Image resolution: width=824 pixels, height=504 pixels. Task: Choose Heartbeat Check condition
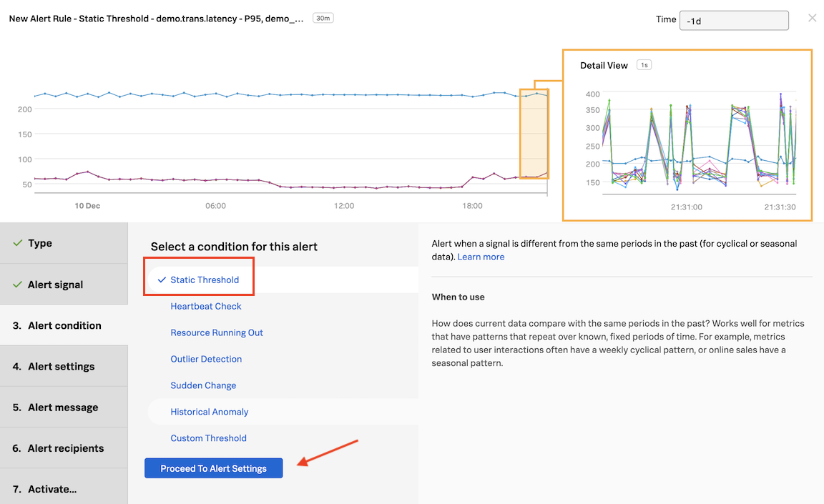tap(206, 306)
